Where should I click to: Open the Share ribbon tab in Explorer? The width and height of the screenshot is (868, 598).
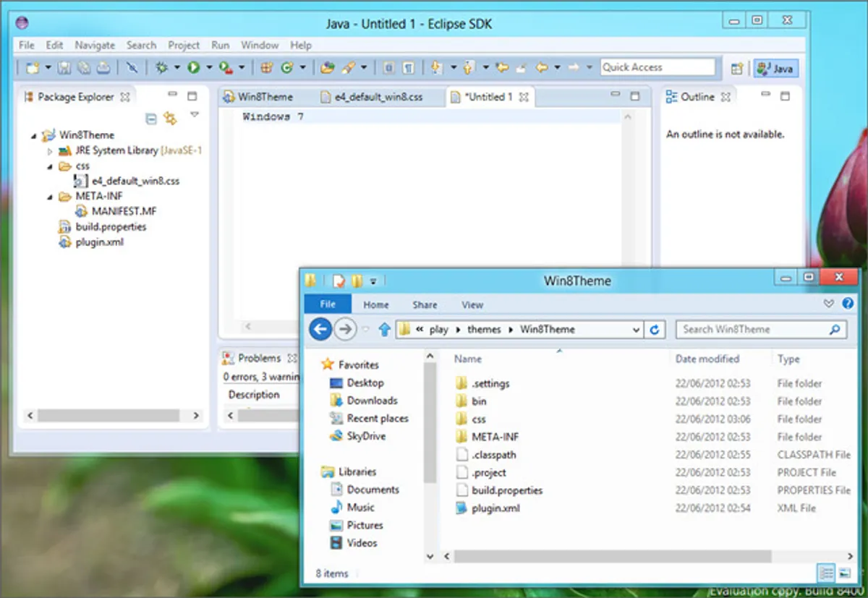coord(425,305)
